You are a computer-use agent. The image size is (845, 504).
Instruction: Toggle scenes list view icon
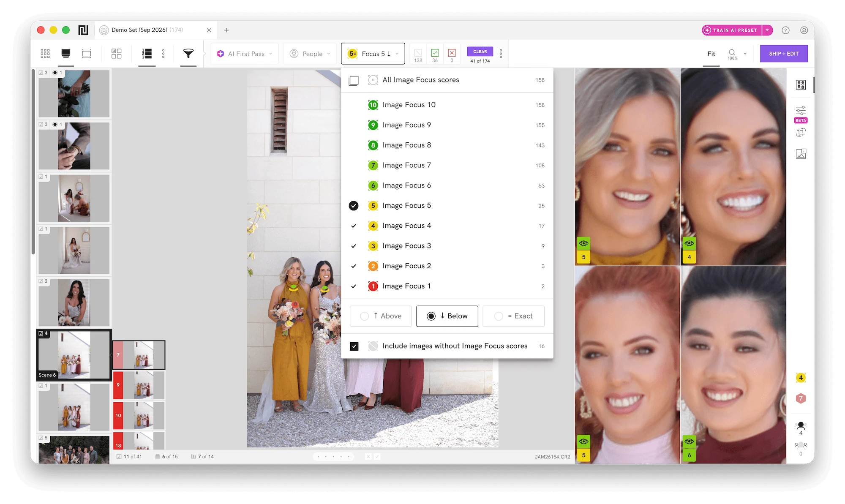tap(147, 54)
